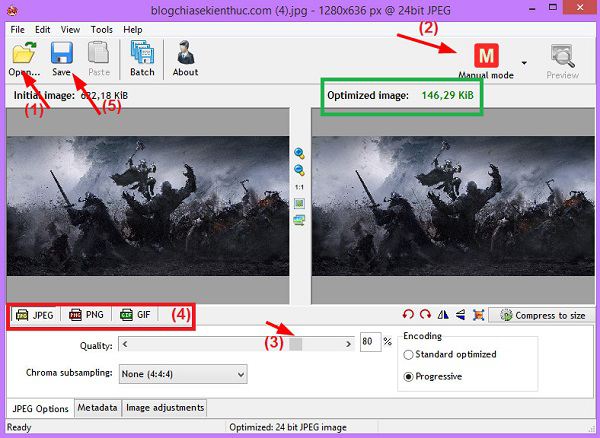Switch to the Metadata tab
The image size is (600, 438).
[x=97, y=408]
